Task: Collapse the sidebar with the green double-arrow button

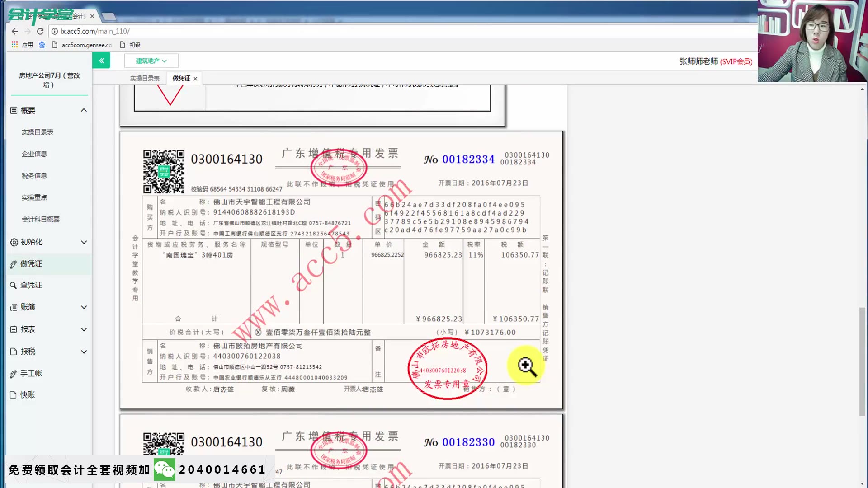Action: (101, 60)
